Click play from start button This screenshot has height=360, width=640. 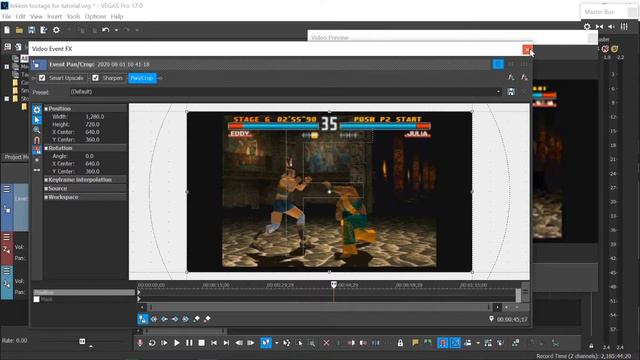tap(164, 343)
